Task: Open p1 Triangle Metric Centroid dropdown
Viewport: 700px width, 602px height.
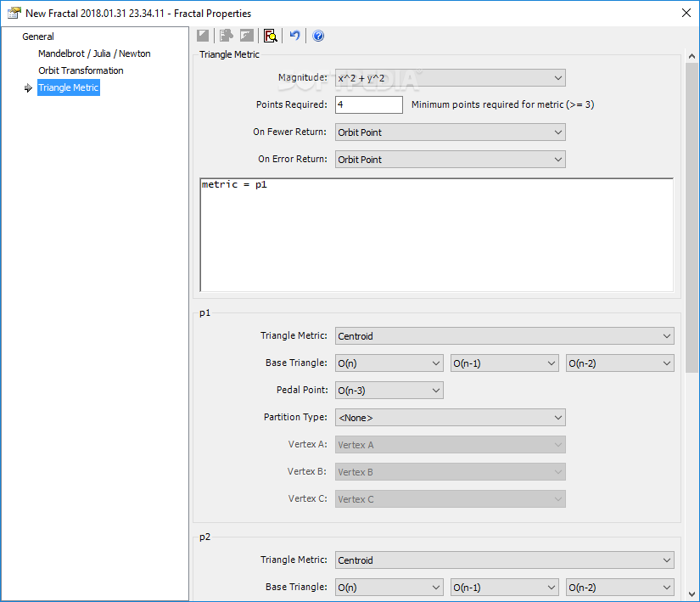Action: (x=505, y=336)
